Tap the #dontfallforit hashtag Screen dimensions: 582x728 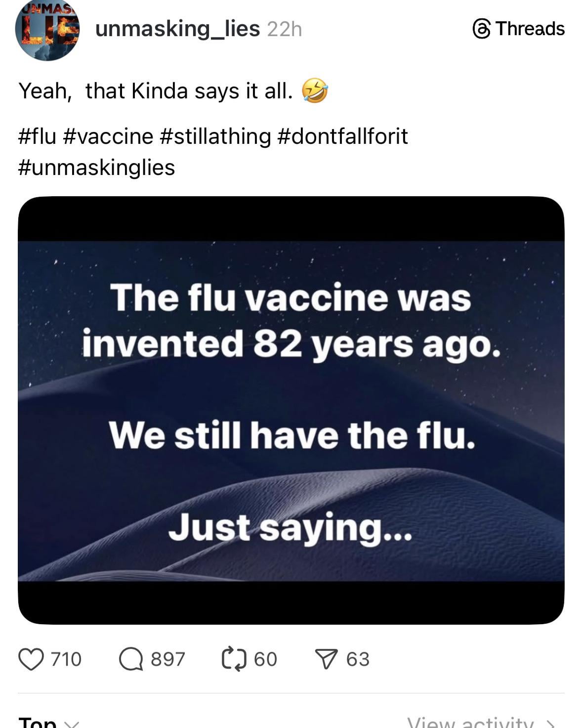(343, 136)
